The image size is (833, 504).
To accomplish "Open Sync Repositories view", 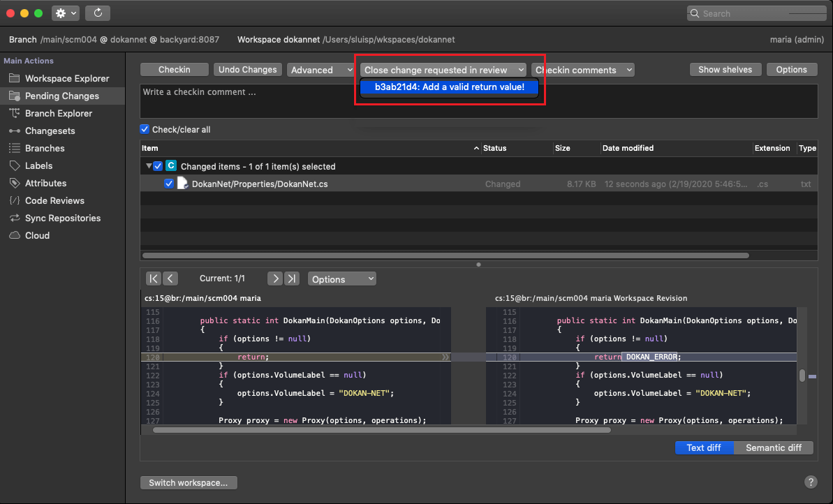I will (x=63, y=218).
